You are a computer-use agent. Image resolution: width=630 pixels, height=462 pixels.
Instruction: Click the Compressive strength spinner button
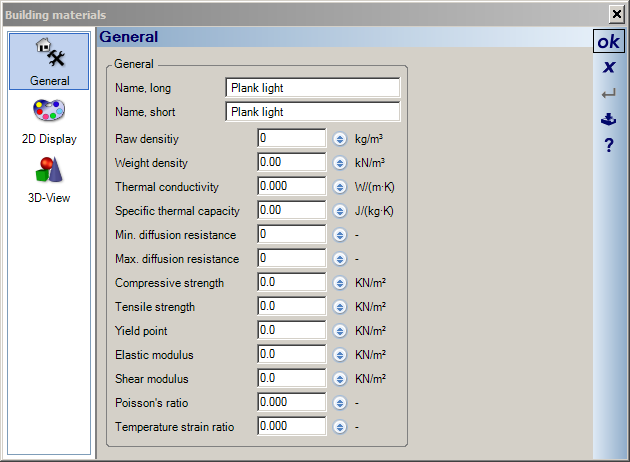(340, 283)
